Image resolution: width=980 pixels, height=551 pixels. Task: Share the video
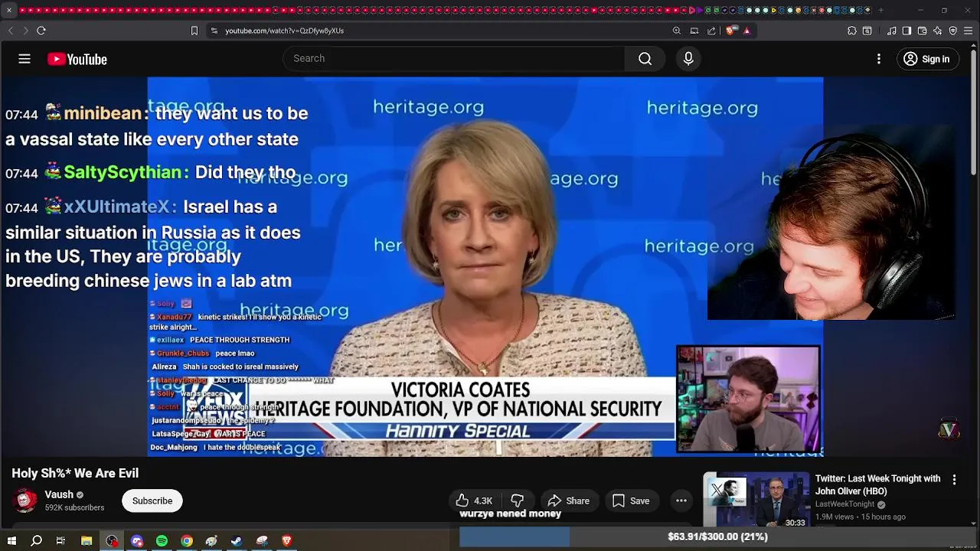click(569, 501)
